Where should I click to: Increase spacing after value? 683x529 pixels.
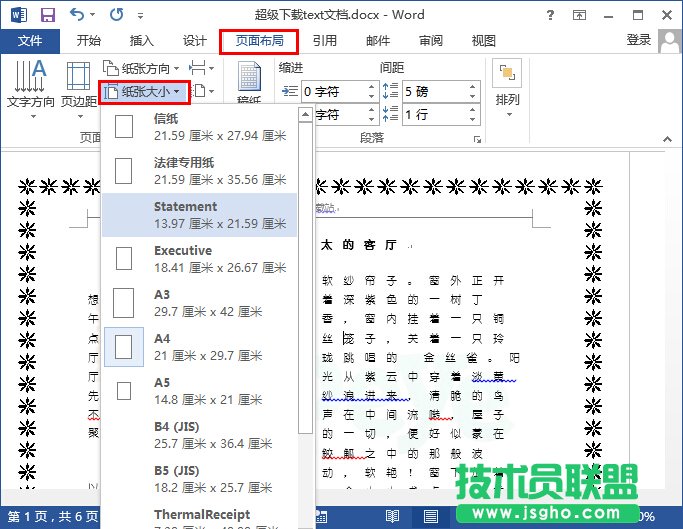(473, 110)
